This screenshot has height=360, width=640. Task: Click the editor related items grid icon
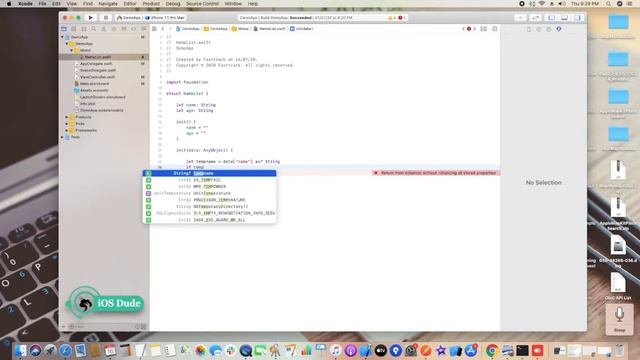point(154,29)
